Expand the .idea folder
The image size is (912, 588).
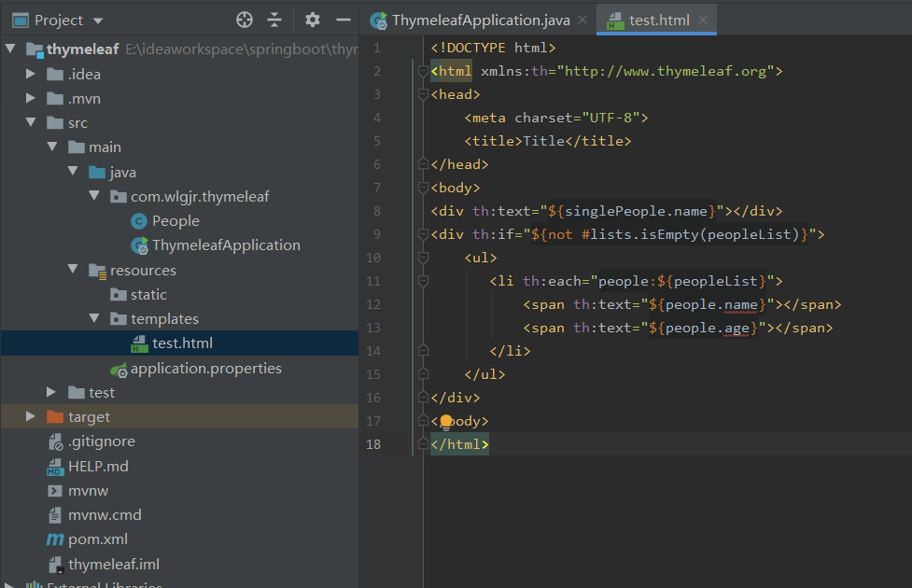pos(32,75)
